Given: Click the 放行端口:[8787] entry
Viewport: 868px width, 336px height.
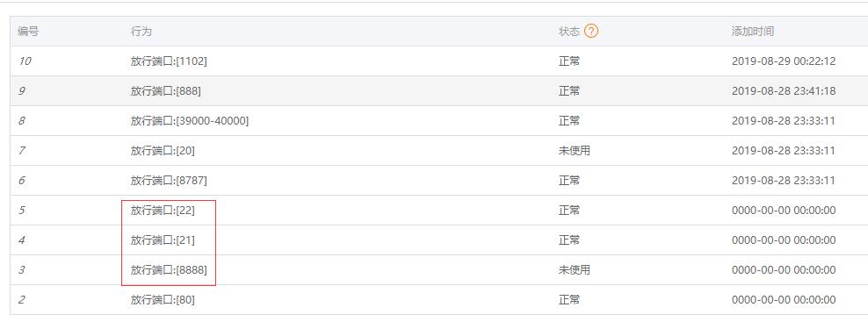Looking at the screenshot, I should click(x=169, y=181).
